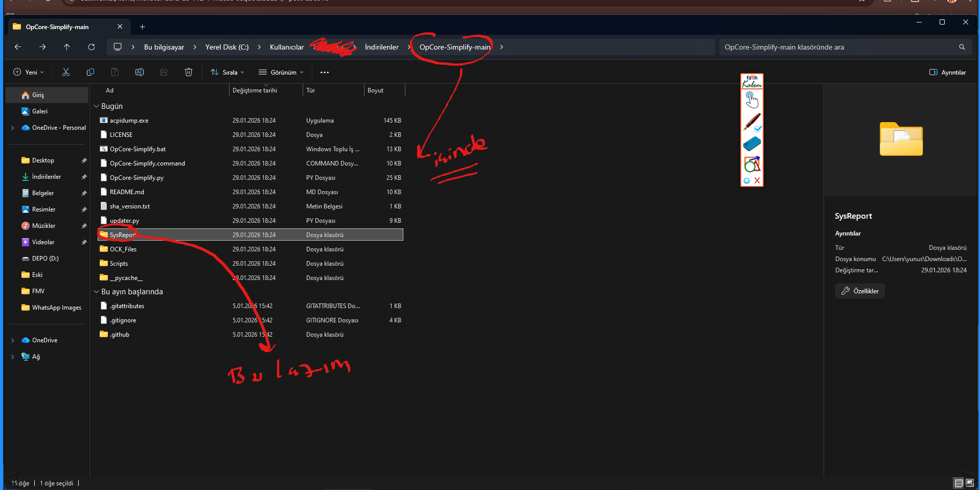Toggle the Ayrıntılar details pane

(947, 73)
